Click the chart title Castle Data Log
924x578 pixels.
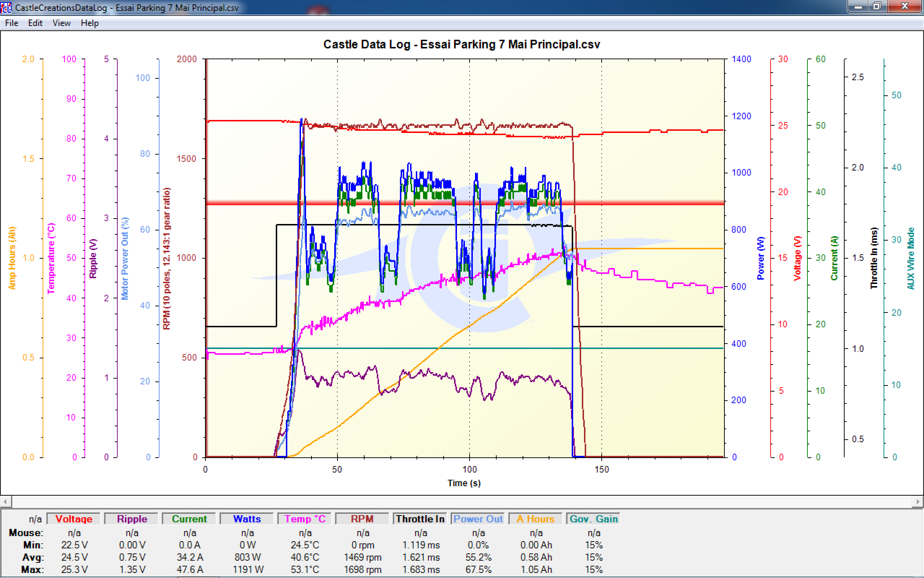tap(462, 44)
